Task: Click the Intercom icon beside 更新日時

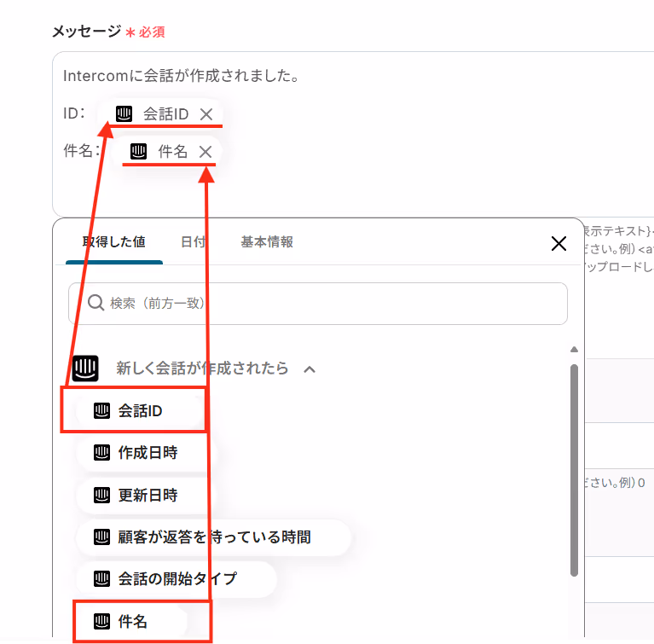Action: pyautogui.click(x=101, y=495)
